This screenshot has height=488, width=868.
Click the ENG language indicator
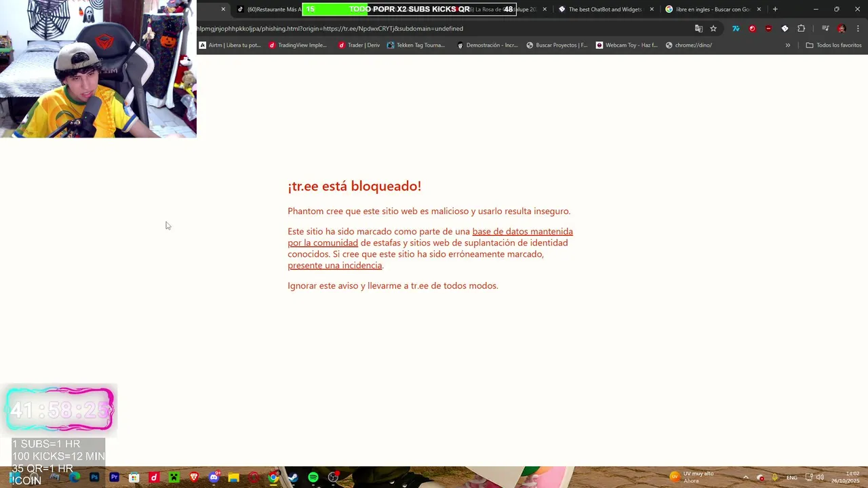pos(791,477)
